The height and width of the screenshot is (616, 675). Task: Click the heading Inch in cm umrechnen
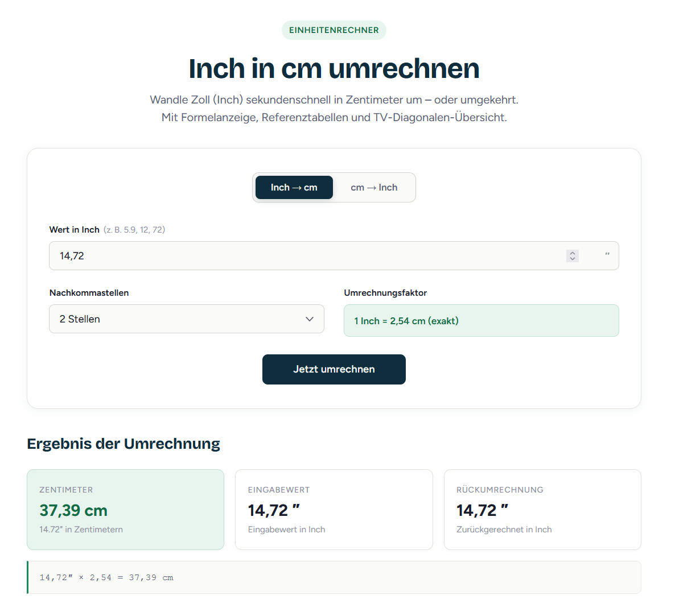[334, 69]
